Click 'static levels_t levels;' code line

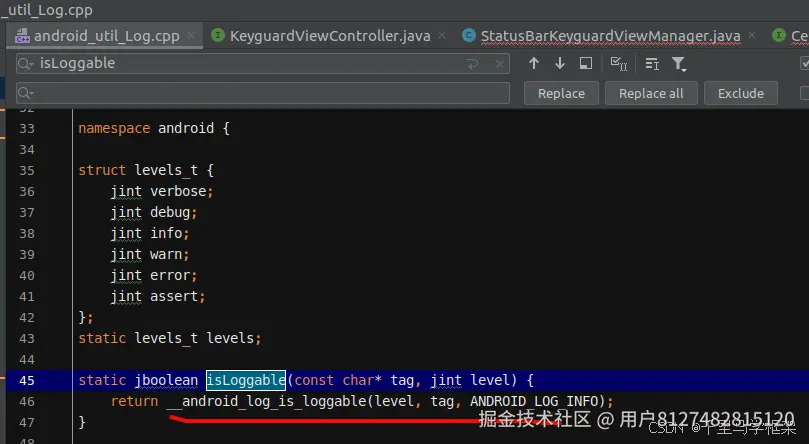pyautogui.click(x=170, y=338)
